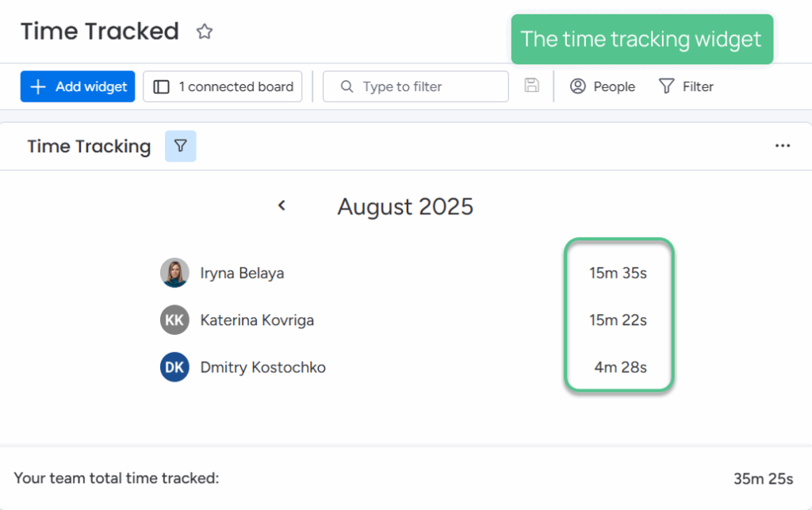812x510 pixels.
Task: Open the widget options via three-dots icon
Action: pos(783,146)
